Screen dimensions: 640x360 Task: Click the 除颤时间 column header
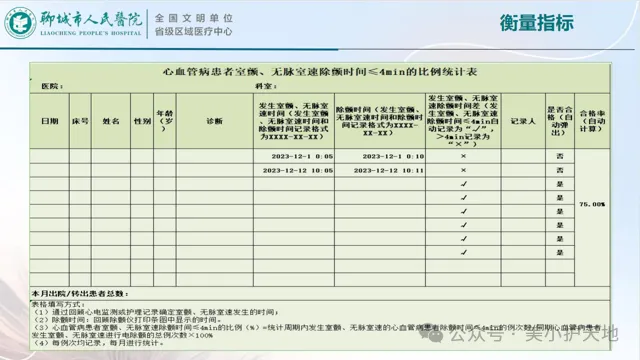[x=380, y=121]
